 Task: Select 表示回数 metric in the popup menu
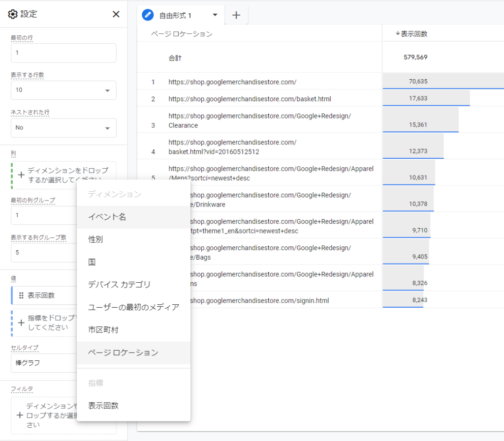coord(134,406)
